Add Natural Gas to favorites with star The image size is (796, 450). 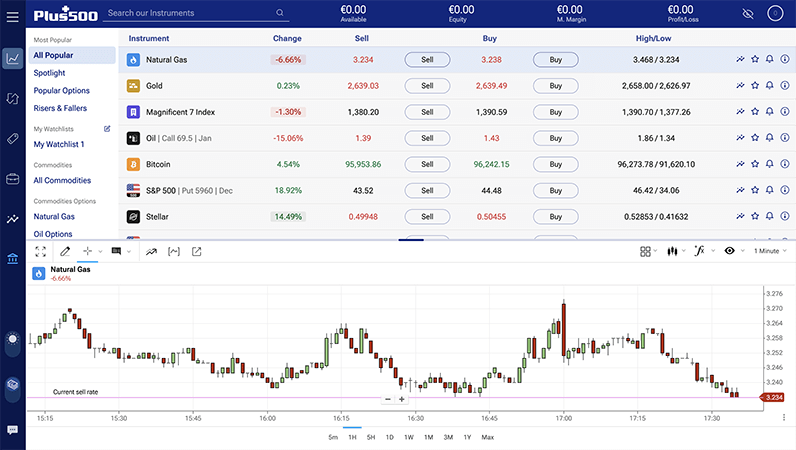point(755,60)
